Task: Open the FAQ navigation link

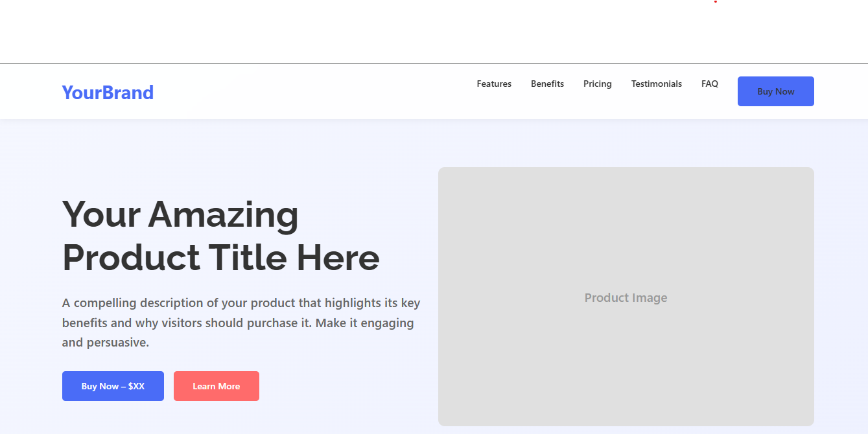Action: point(709,84)
